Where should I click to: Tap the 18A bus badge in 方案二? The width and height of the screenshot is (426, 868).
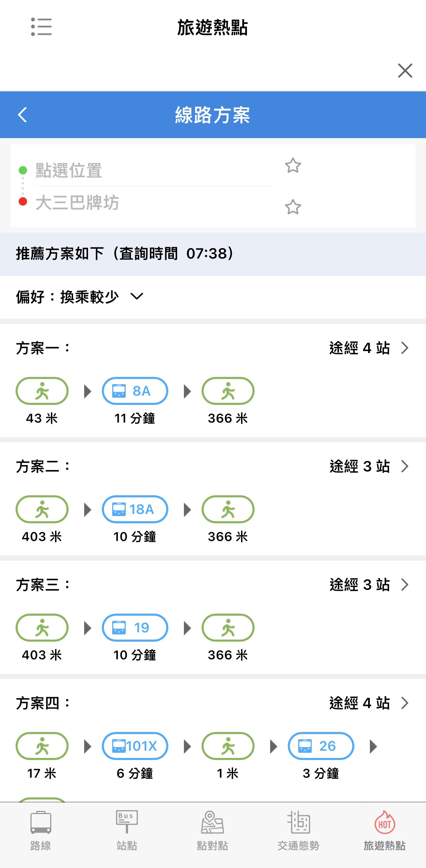pos(135,509)
